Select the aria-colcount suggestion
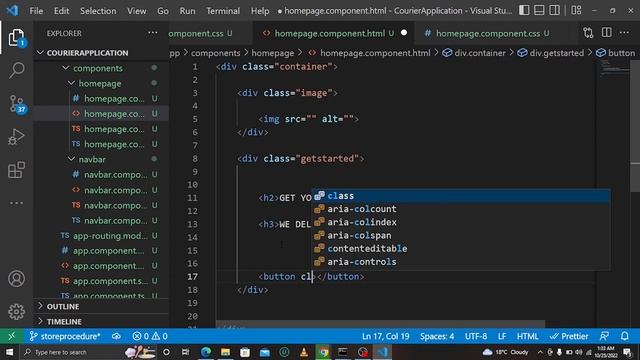This screenshot has width=640, height=360. (x=461, y=209)
